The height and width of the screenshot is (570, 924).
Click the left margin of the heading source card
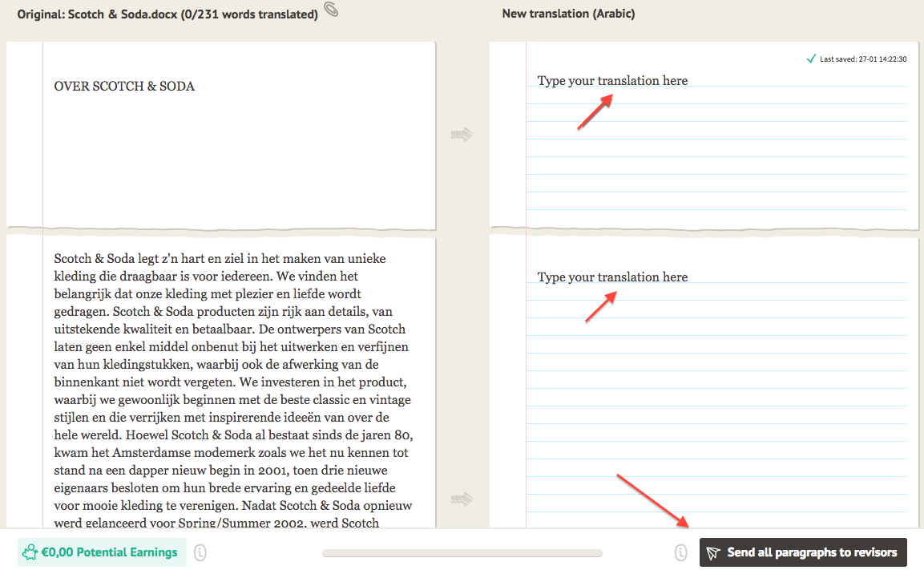tap(25, 135)
